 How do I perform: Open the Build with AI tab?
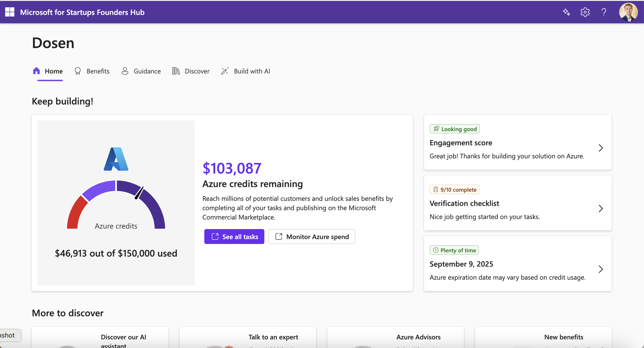coord(245,71)
